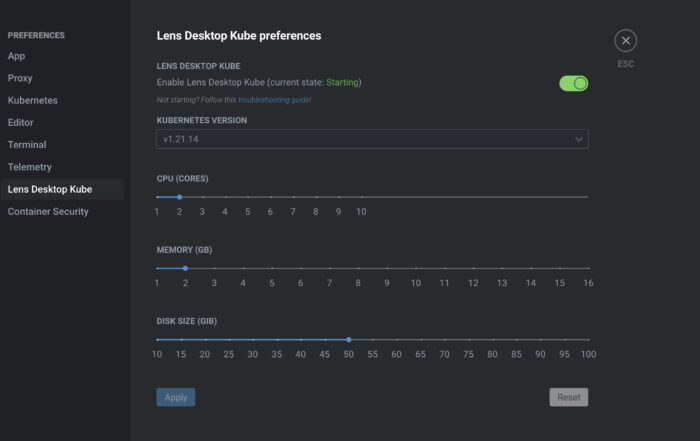The height and width of the screenshot is (441, 700).
Task: Open Proxy preferences section
Action: 20,78
